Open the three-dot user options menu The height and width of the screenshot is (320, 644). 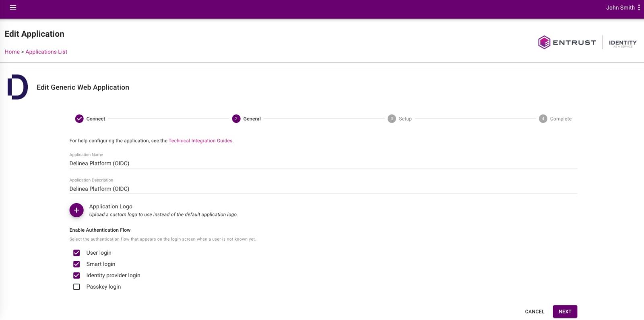point(639,8)
